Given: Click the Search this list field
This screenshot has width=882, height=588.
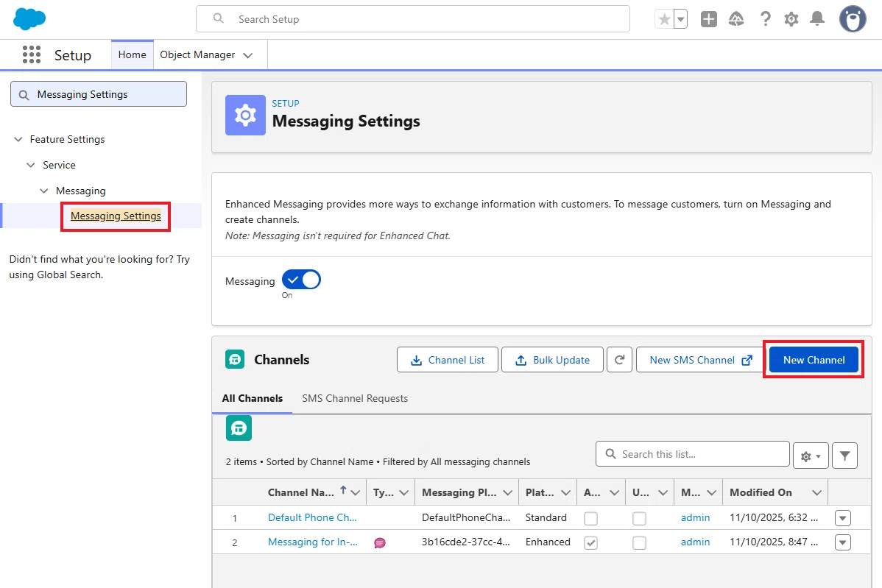Looking at the screenshot, I should (x=693, y=454).
